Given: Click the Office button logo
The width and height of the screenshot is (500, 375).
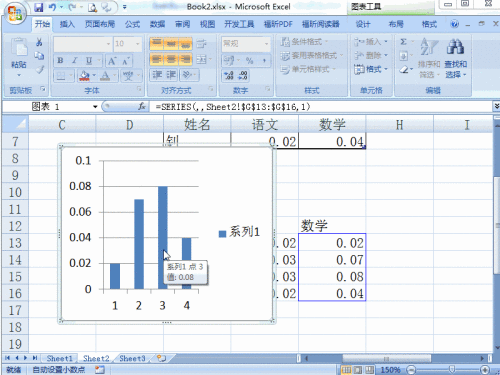Looking at the screenshot, I should 15,13.
